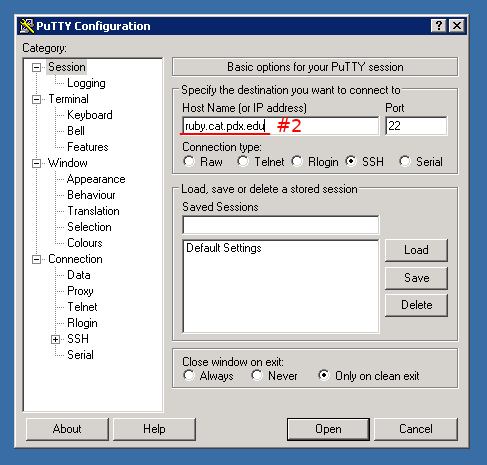
Task: Open the Window category
Action: pyautogui.click(x=68, y=163)
